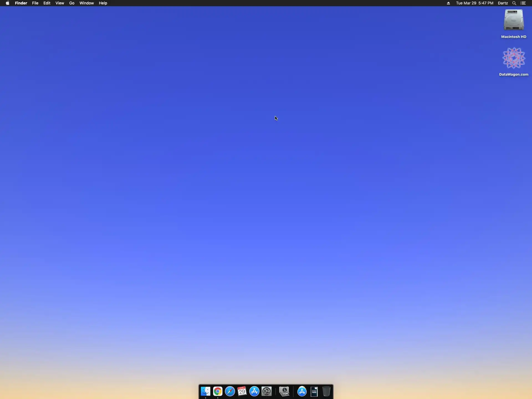Open the Go menu

pyautogui.click(x=72, y=3)
